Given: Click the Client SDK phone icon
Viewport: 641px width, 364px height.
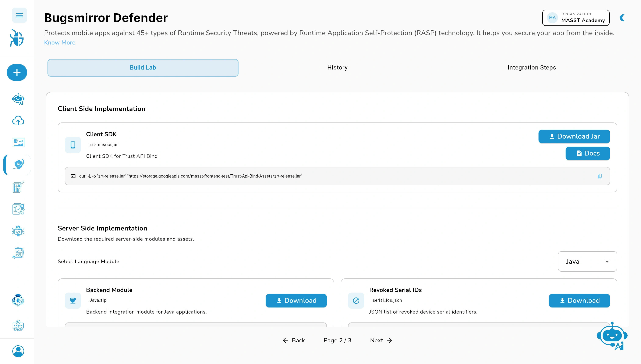Looking at the screenshot, I should 73,145.
